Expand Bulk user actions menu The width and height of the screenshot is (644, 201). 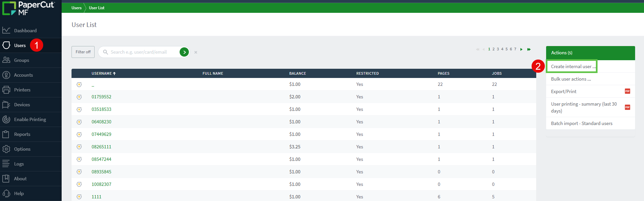(x=571, y=79)
